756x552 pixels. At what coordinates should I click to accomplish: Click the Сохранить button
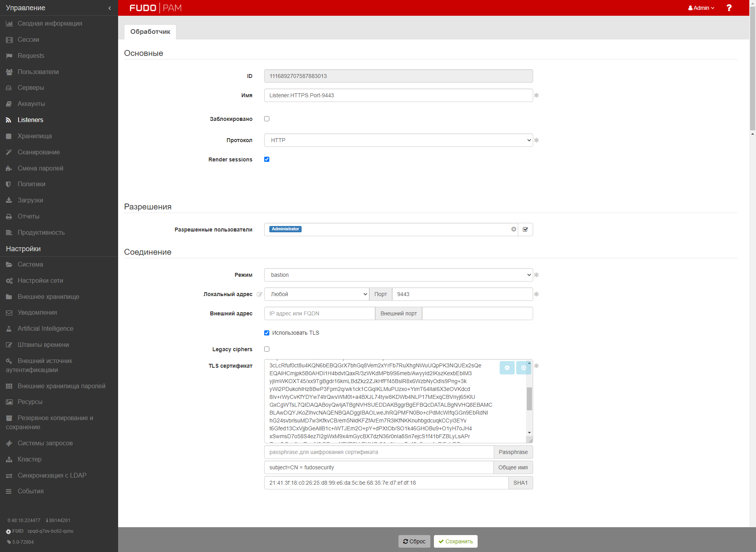(x=456, y=541)
